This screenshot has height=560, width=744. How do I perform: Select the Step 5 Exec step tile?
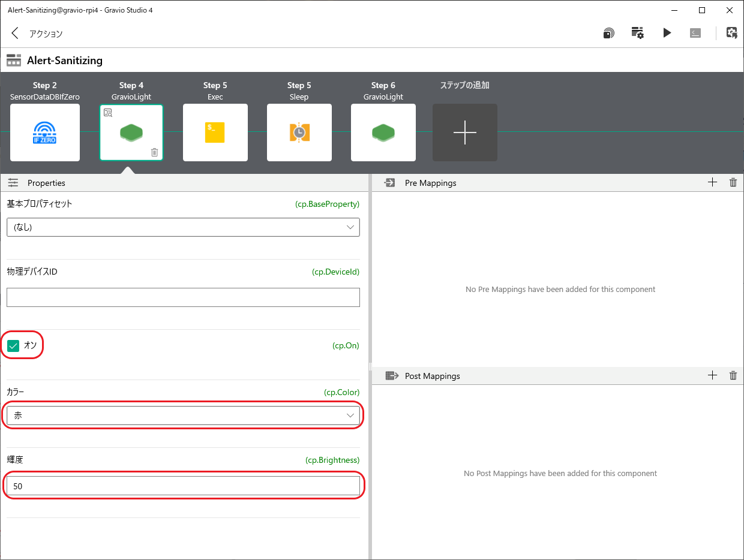tap(215, 133)
